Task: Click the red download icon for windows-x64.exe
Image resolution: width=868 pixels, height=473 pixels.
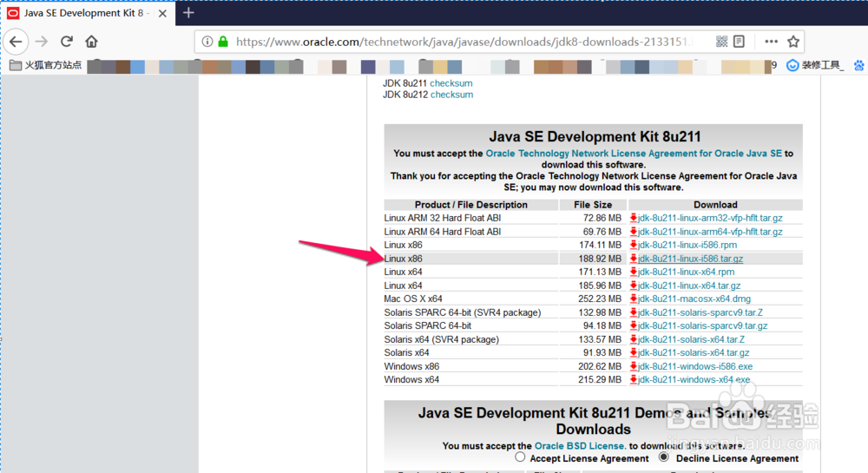Action: point(634,380)
